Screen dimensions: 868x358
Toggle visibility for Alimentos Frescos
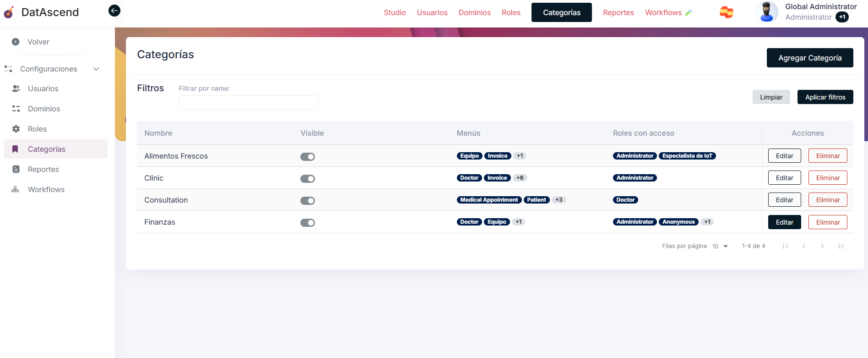coord(308,157)
